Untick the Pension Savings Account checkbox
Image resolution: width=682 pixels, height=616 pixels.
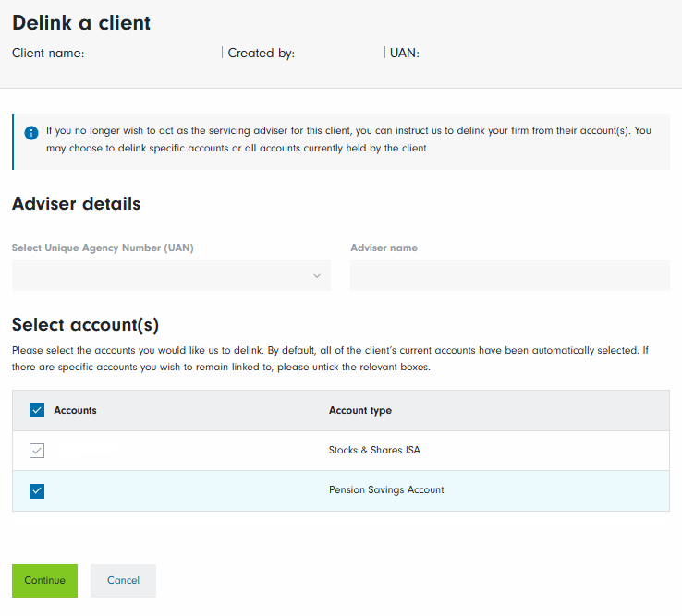[x=37, y=490]
